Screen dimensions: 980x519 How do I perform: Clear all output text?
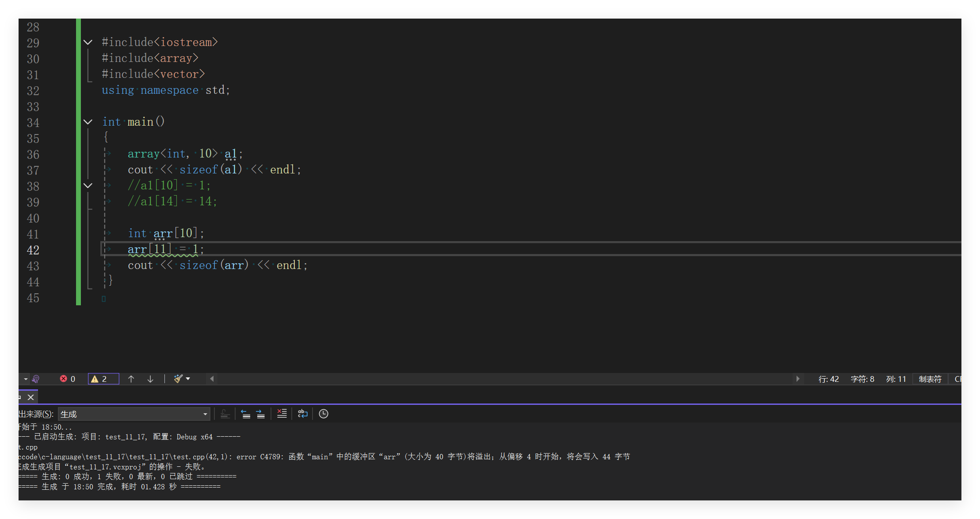282,414
